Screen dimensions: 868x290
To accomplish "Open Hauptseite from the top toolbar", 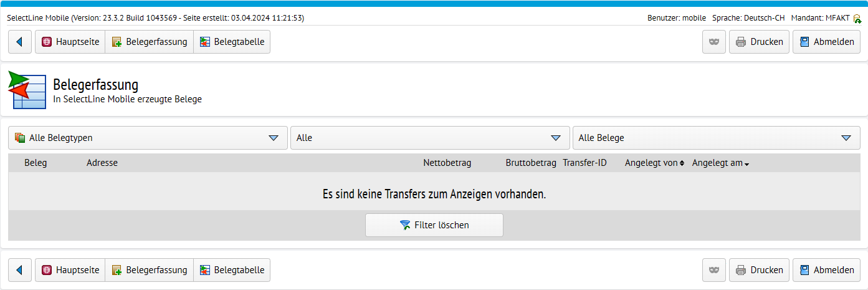I will 70,42.
